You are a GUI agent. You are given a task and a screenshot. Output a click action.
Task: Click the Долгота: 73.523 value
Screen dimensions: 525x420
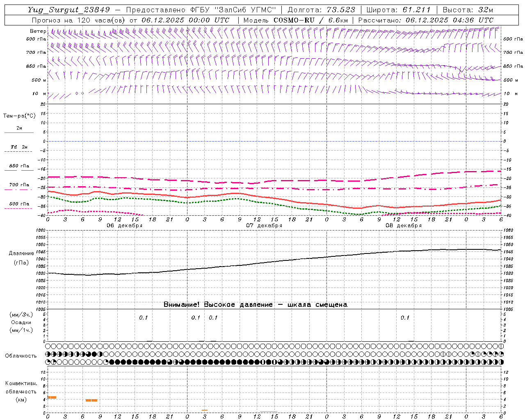tap(321, 10)
